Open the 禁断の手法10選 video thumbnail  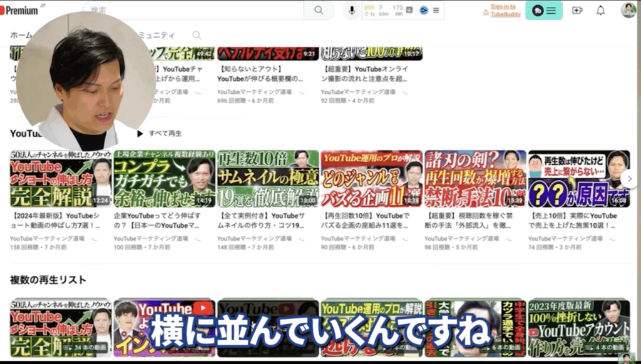(x=475, y=179)
